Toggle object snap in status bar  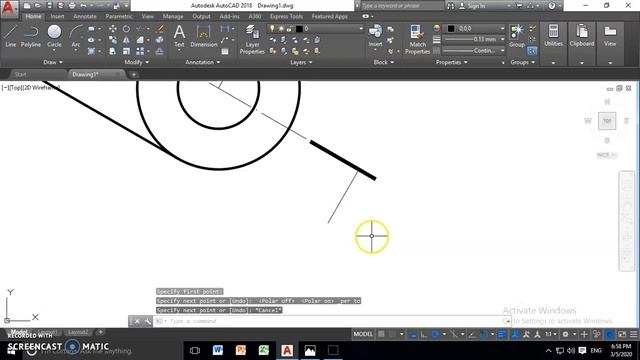point(484,334)
